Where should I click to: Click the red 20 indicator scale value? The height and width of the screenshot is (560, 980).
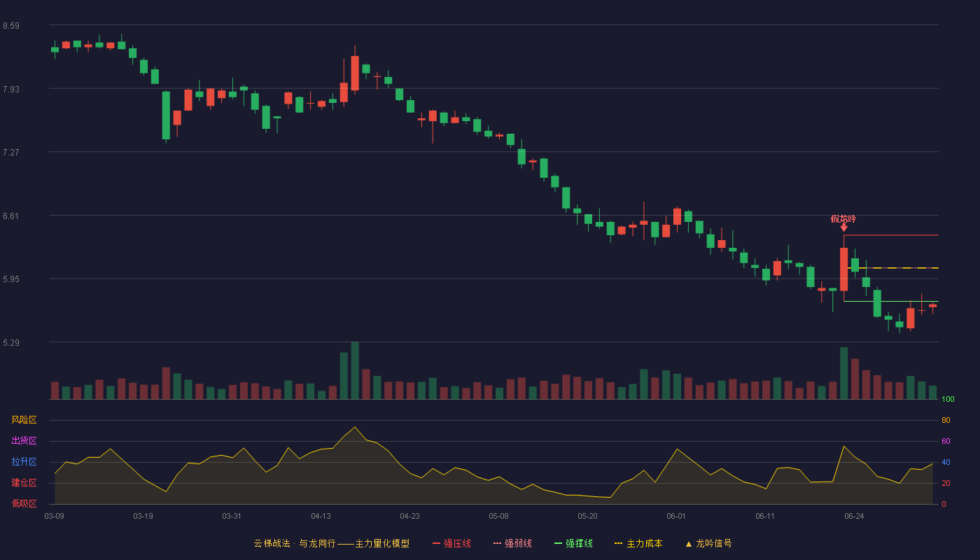click(946, 483)
